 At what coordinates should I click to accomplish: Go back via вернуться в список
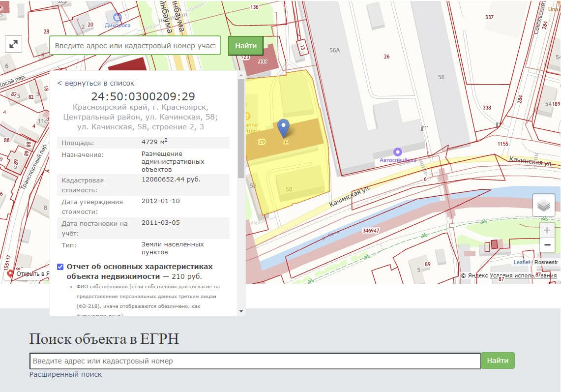click(x=95, y=83)
